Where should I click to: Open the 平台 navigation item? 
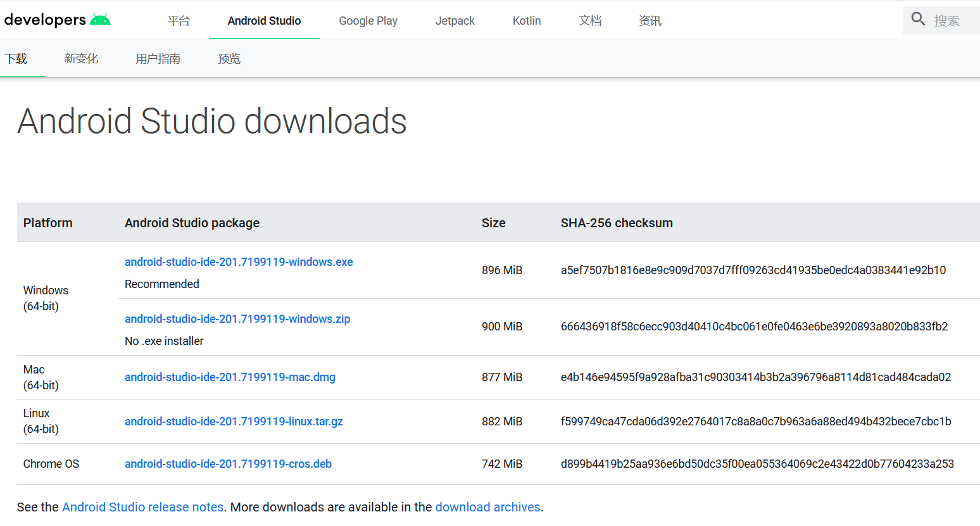point(179,20)
